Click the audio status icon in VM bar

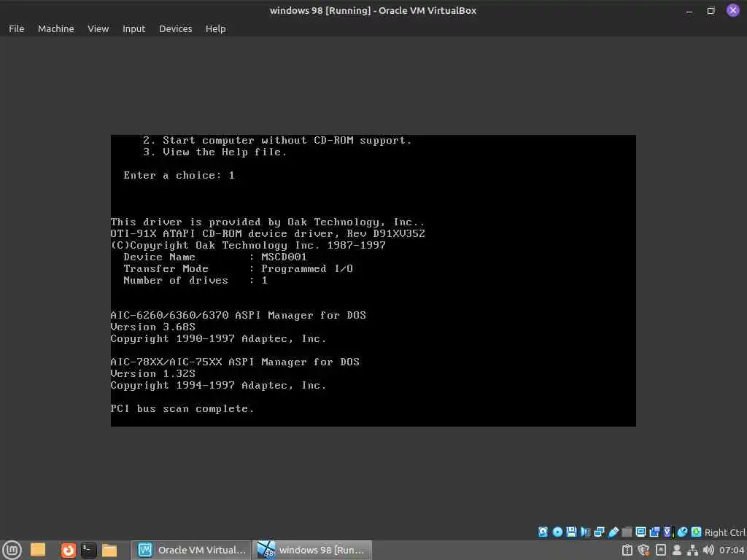click(586, 532)
